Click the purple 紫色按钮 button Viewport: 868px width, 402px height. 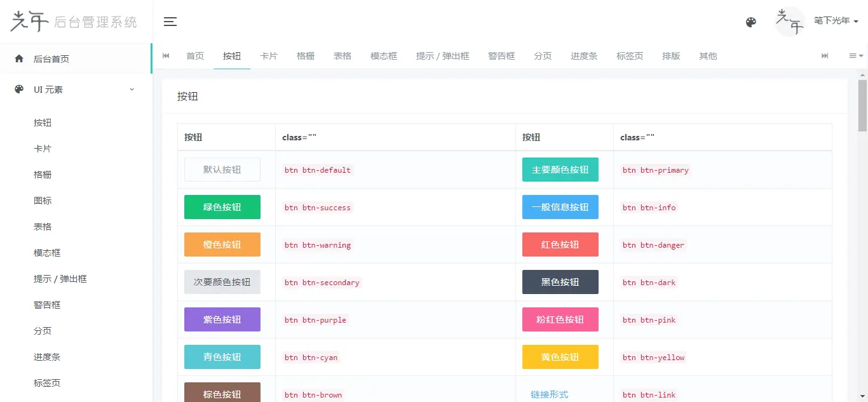tap(222, 319)
